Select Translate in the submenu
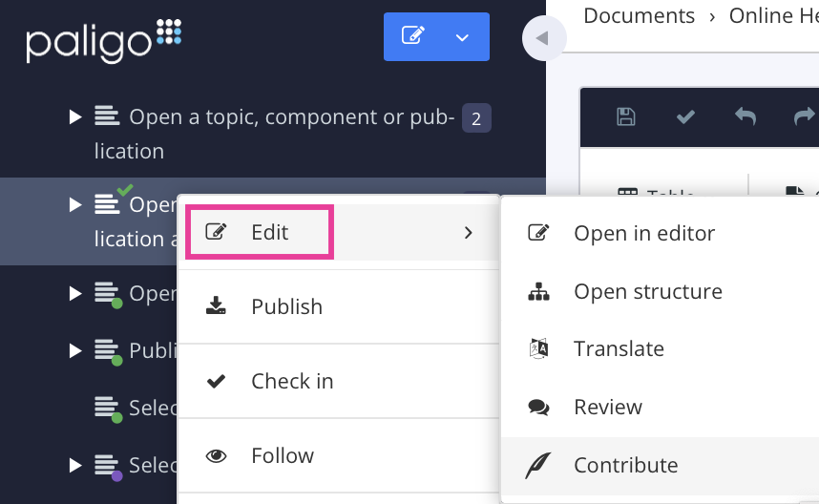The height and width of the screenshot is (504, 819). (660, 348)
